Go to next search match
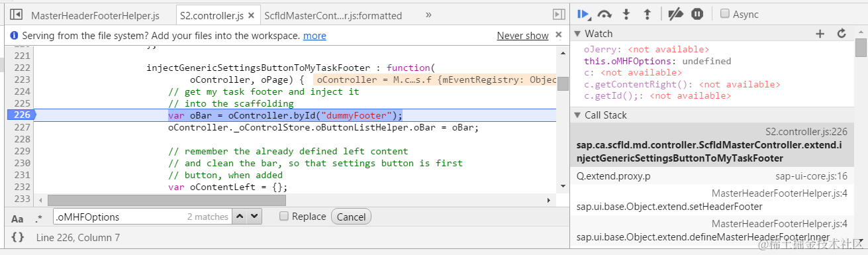 coord(254,217)
